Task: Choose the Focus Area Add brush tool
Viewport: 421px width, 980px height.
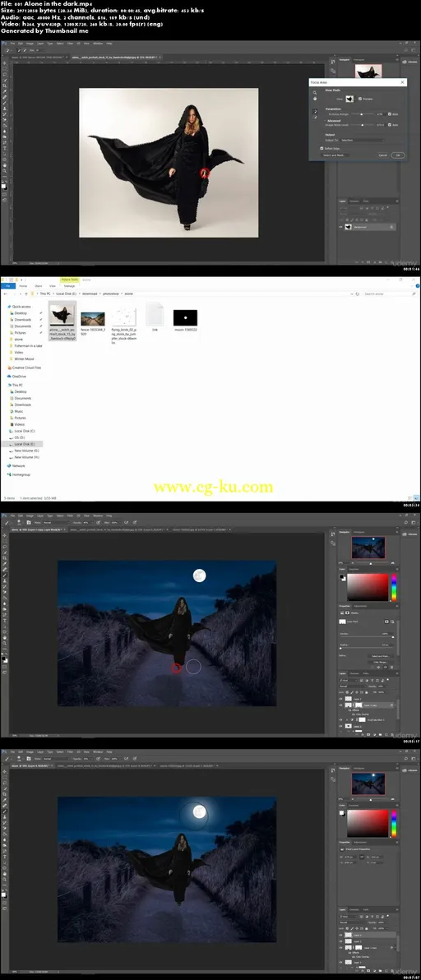Action: coord(315,111)
